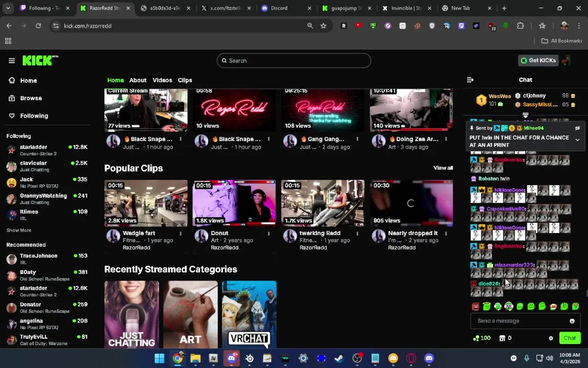The height and width of the screenshot is (368, 588).
Task: Open the Kick hamburger sidebar menu
Action: click(12, 60)
